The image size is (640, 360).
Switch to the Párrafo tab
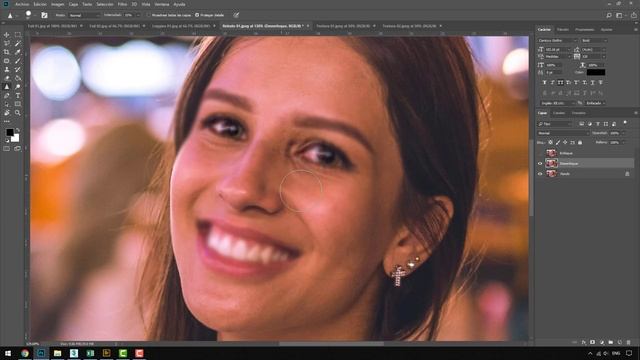pos(562,30)
